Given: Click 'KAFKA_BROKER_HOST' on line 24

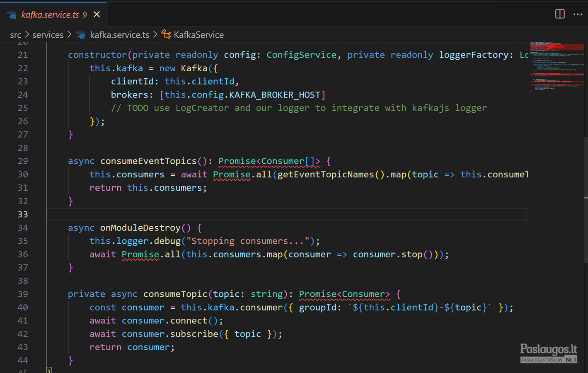Looking at the screenshot, I should click(275, 94).
